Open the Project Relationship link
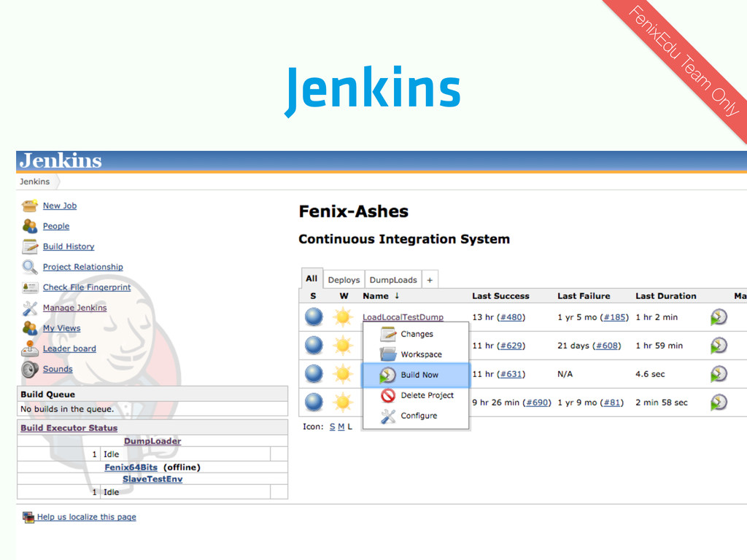Screen dimensions: 747x560 pyautogui.click(x=83, y=267)
